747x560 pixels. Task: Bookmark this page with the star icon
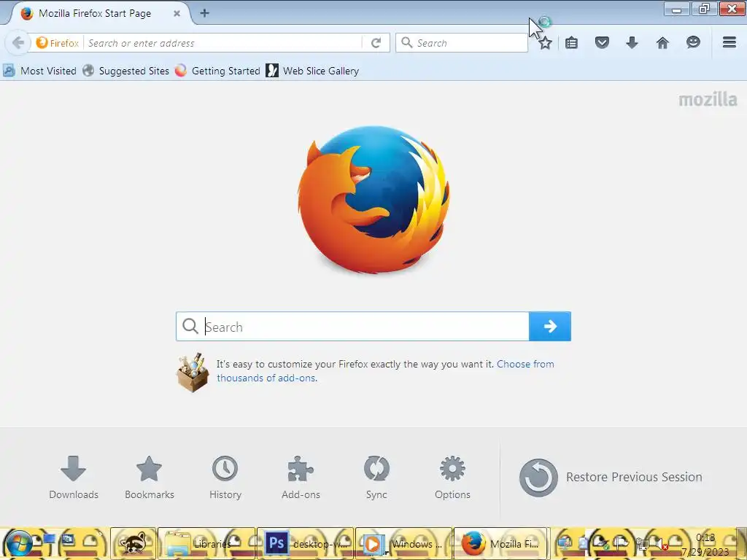[x=546, y=43]
